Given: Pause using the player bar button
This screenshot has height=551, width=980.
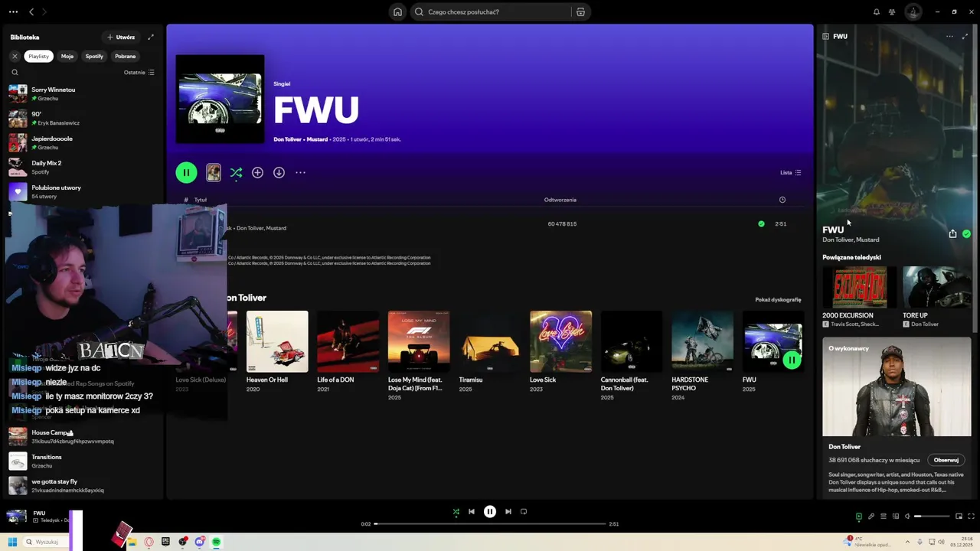Looking at the screenshot, I should coord(490,511).
